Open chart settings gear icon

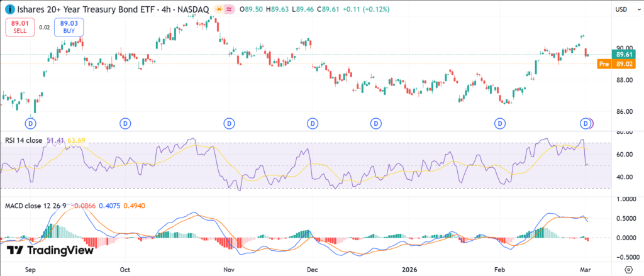(x=627, y=269)
